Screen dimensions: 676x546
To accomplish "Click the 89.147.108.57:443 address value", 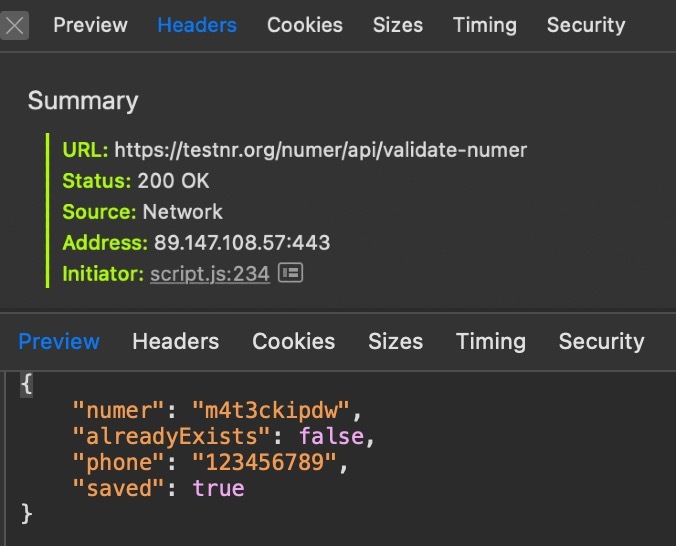I will tap(242, 242).
